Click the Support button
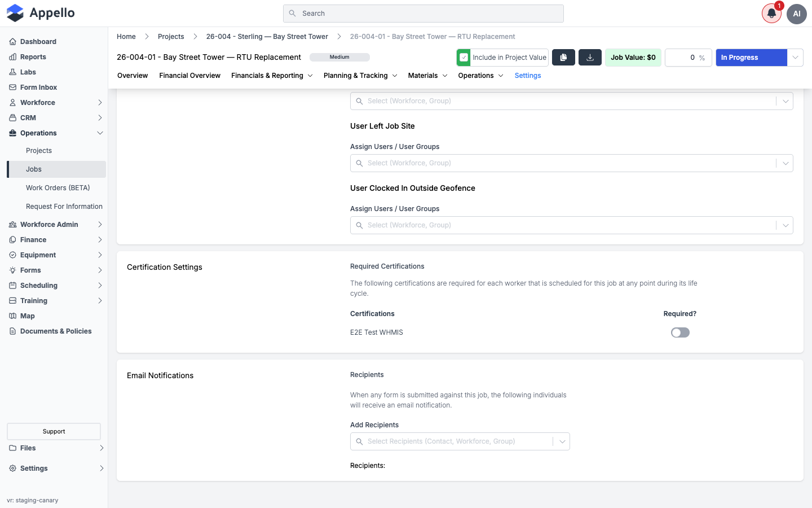This screenshot has width=812, height=508. [x=54, y=431]
